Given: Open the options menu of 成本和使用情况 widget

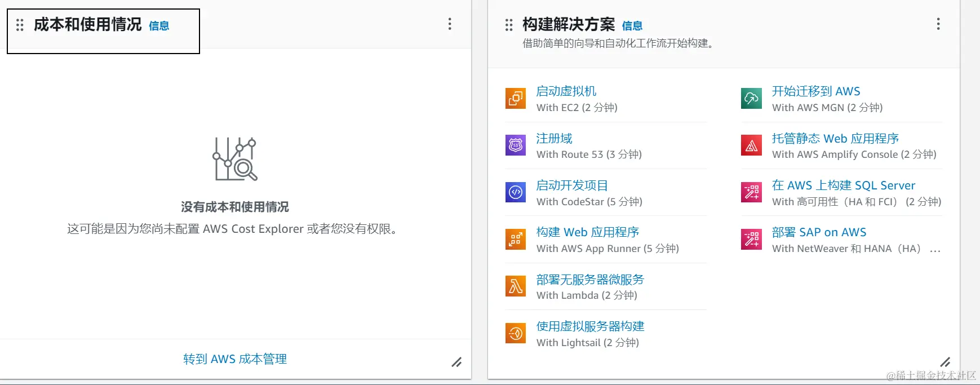Looking at the screenshot, I should pos(449,24).
